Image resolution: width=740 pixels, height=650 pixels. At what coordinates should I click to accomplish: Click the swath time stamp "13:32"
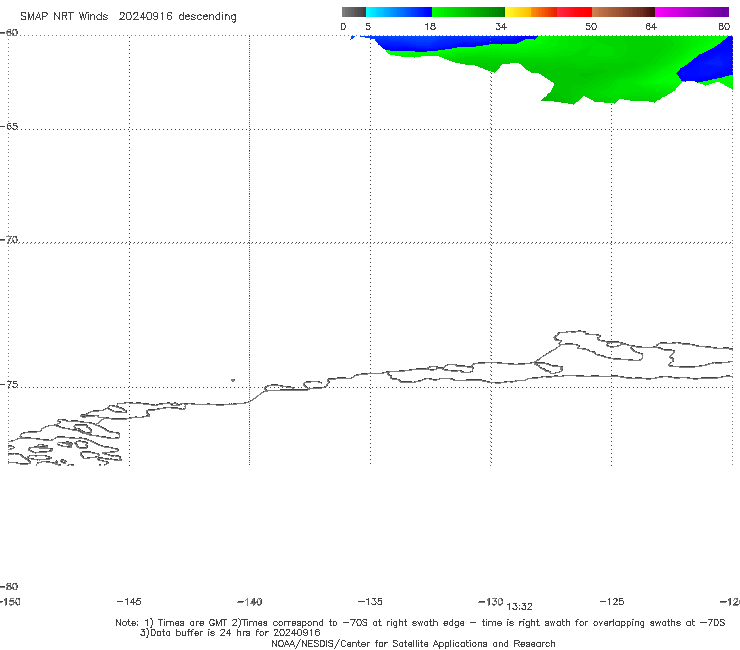tap(519, 607)
